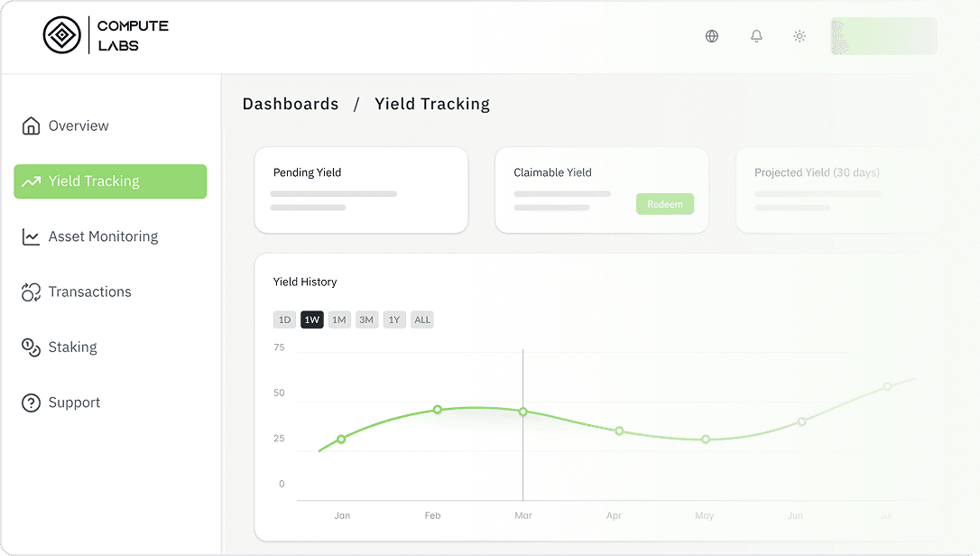Click the Mar data point on chart

click(x=523, y=412)
